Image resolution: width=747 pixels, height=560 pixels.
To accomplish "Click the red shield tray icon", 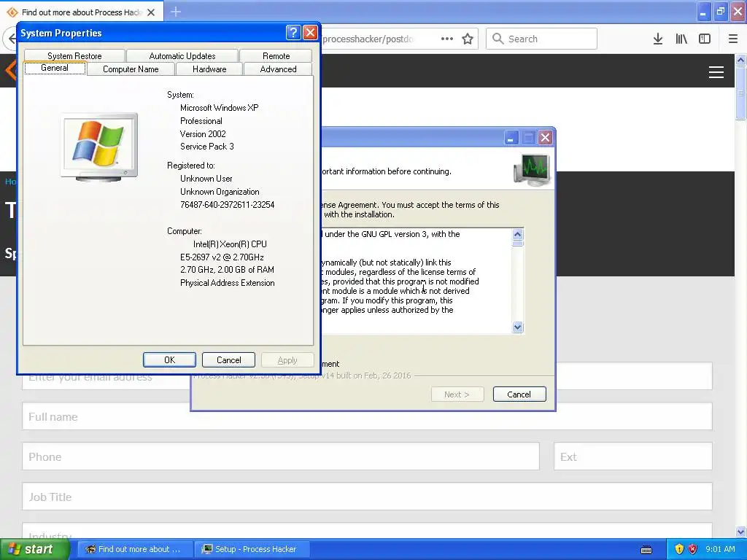I will [x=693, y=549].
